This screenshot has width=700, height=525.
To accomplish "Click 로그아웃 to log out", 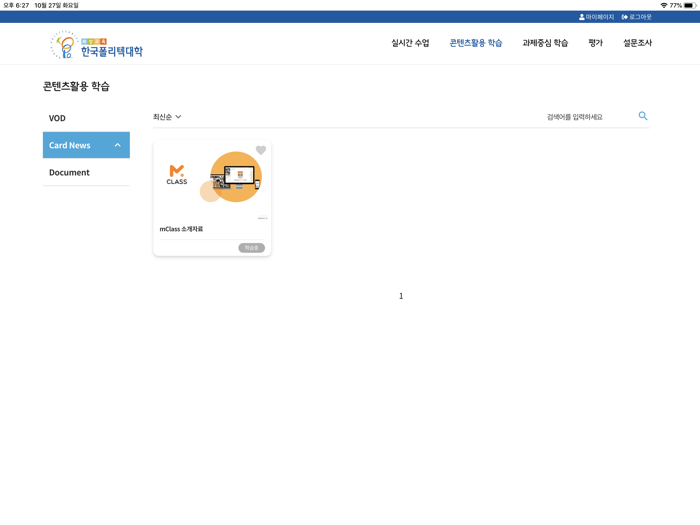I will click(637, 17).
